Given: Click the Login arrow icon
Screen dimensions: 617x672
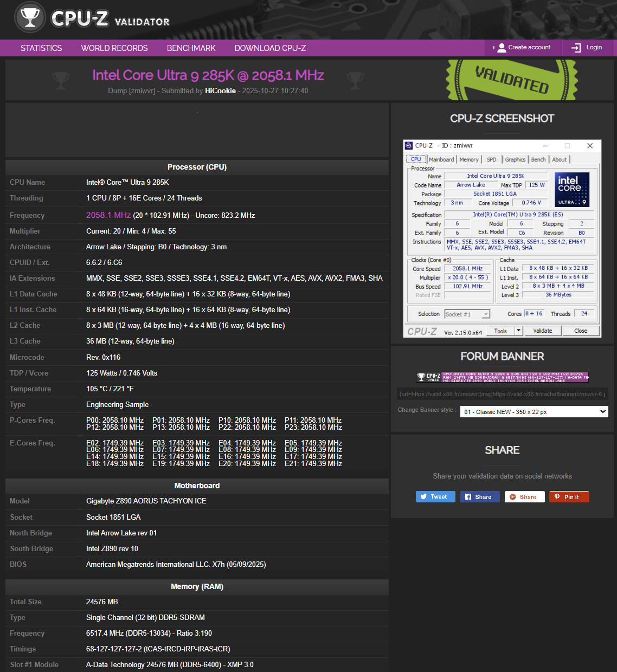Looking at the screenshot, I should point(576,48).
